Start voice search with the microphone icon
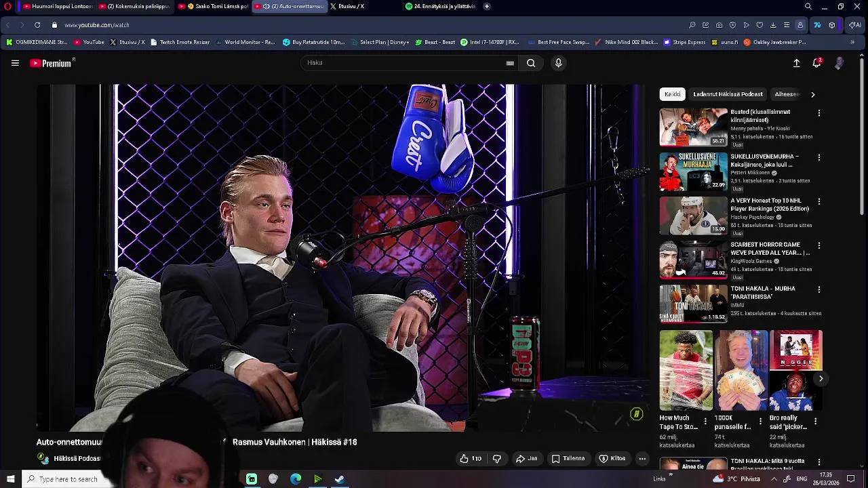Image resolution: width=868 pixels, height=488 pixels. click(558, 63)
